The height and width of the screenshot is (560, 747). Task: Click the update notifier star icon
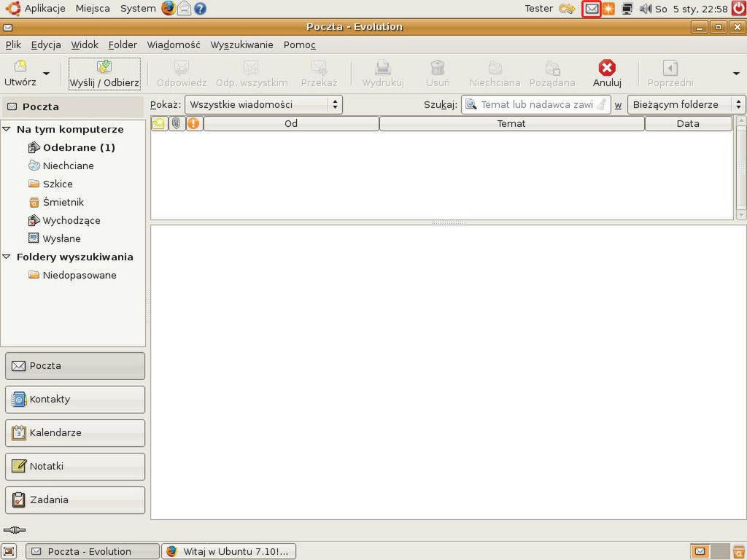click(x=608, y=9)
